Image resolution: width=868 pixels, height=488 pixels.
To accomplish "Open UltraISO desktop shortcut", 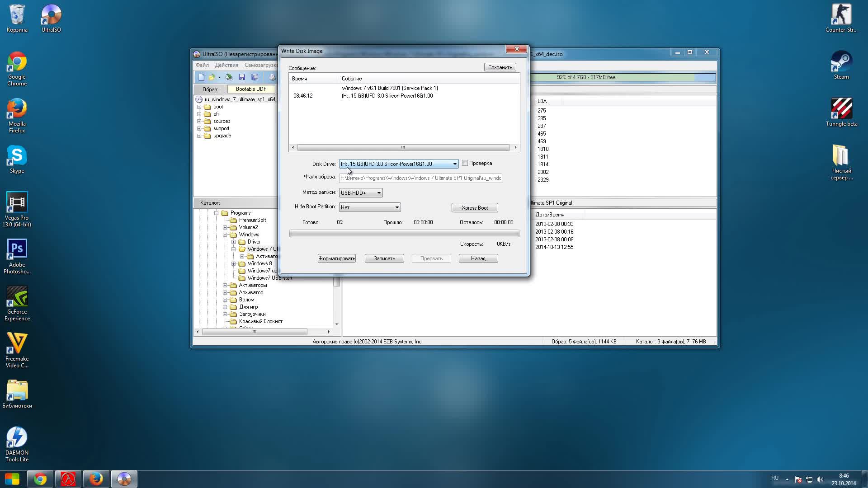I will pos(51,18).
